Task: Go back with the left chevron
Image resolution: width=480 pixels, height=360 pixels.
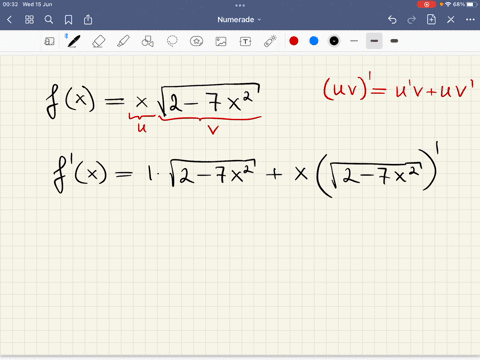Action: [x=9, y=20]
